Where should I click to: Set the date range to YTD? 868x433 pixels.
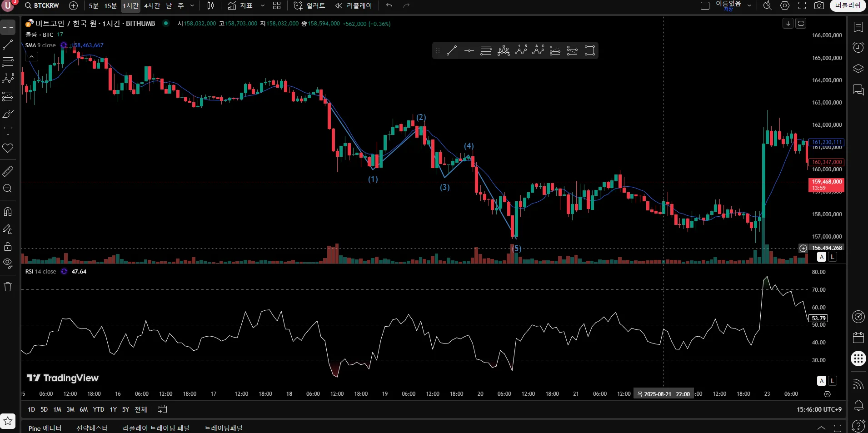pyautogui.click(x=99, y=409)
